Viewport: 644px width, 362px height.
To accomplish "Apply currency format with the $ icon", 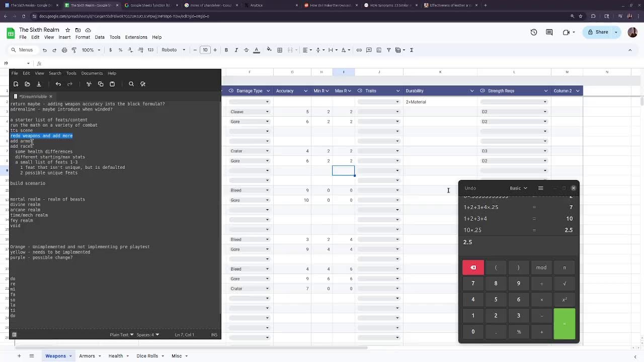I will [111, 50].
